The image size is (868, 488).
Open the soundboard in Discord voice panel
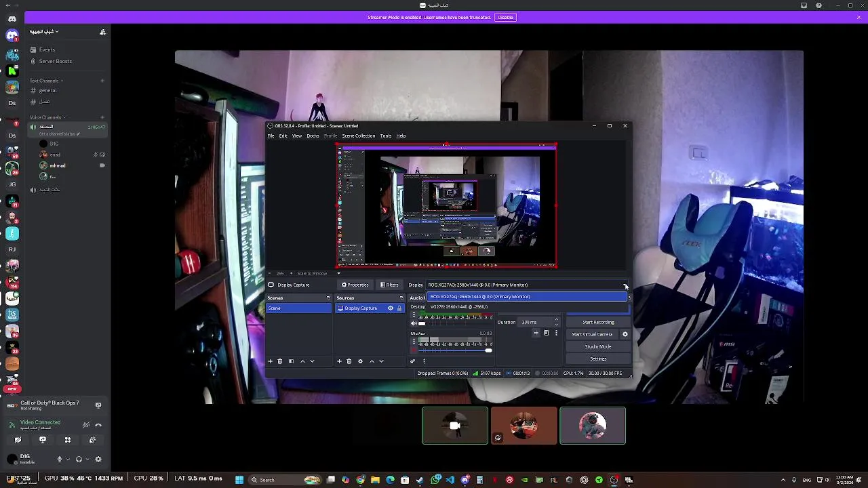(92, 440)
